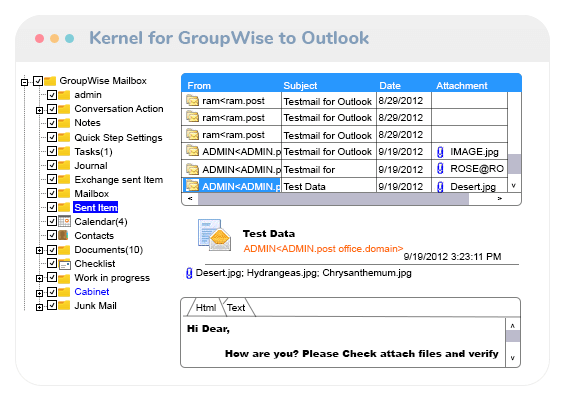Click the Tasks(1) folder icon
The image size is (565, 401).
click(64, 151)
